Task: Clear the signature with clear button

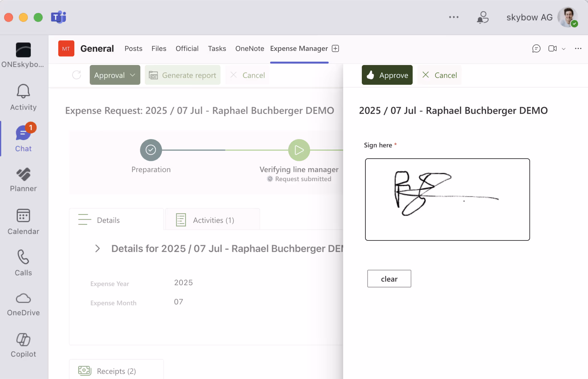Action: [389, 278]
